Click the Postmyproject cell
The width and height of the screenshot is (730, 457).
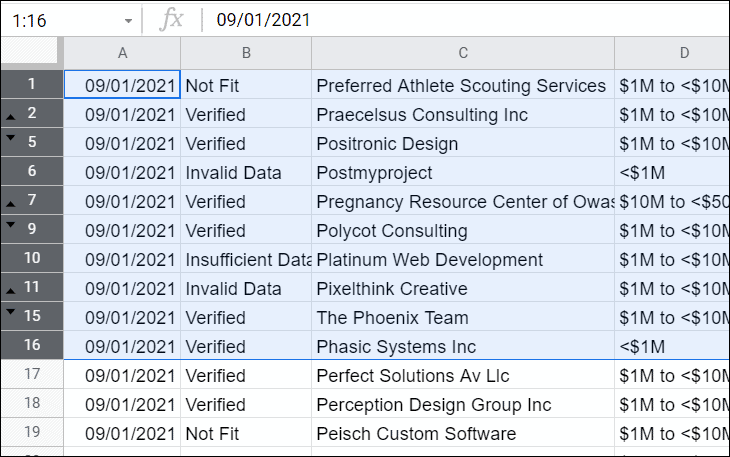point(463,173)
